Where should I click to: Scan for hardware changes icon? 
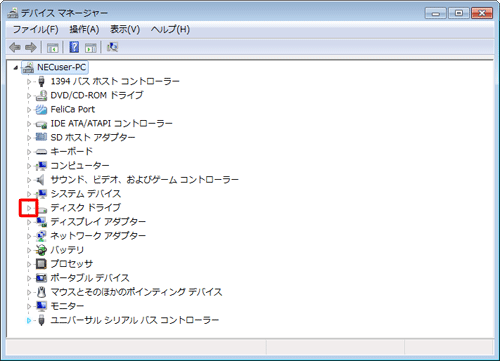tap(112, 47)
